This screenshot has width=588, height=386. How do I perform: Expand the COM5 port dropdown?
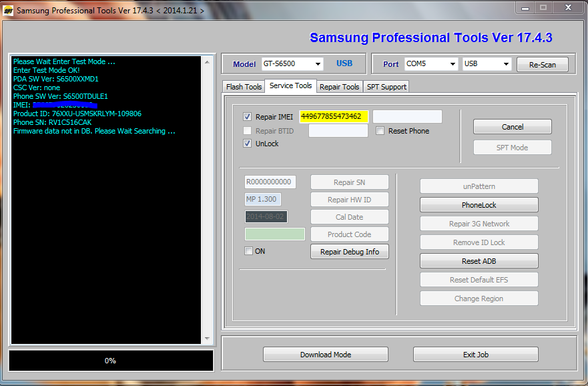click(x=431, y=63)
